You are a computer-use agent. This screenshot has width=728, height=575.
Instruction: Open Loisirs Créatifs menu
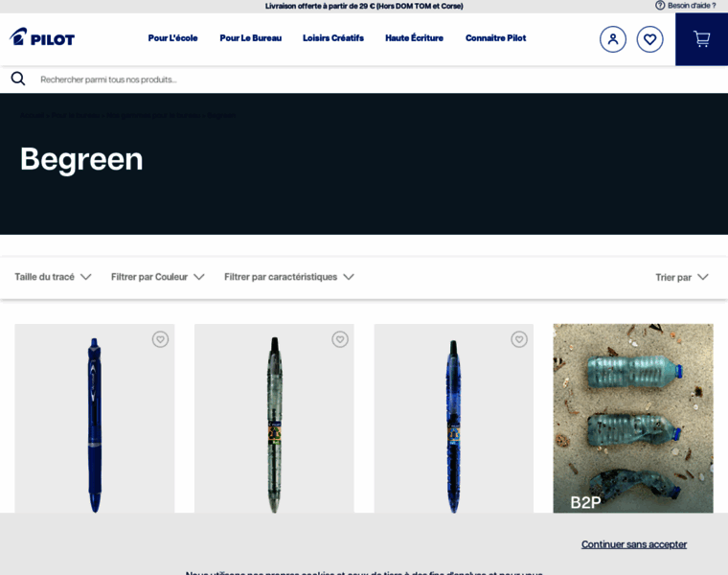pos(333,38)
